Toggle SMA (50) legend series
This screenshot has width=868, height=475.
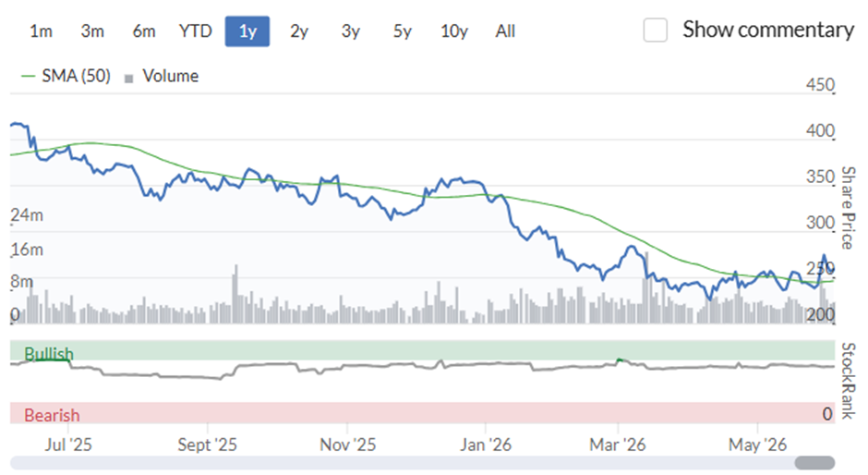[x=77, y=76]
